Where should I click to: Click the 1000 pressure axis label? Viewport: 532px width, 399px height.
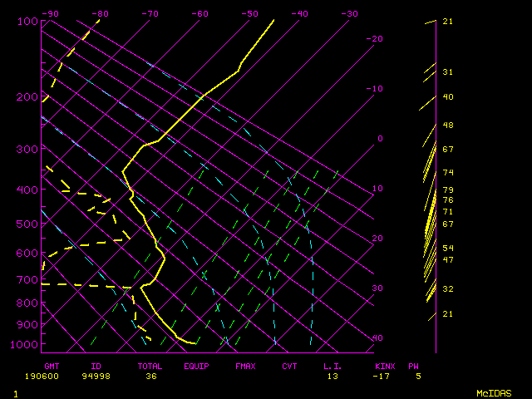tap(26, 344)
